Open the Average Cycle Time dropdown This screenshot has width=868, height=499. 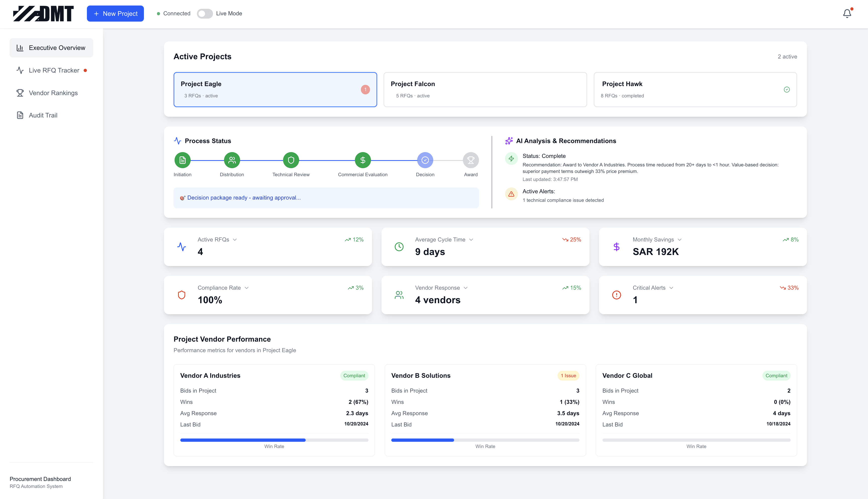pyautogui.click(x=471, y=239)
